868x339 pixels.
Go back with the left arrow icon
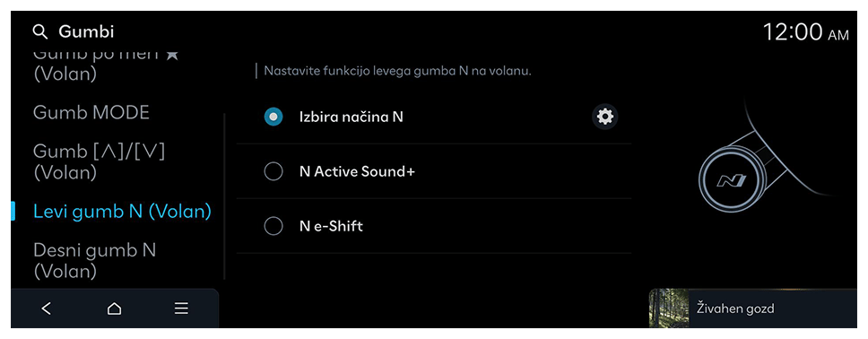[x=47, y=309]
